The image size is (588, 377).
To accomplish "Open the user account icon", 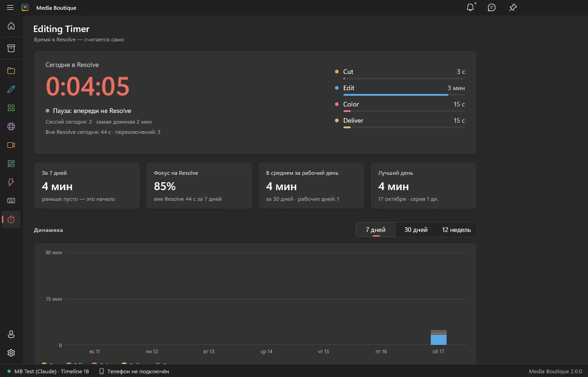I will coord(11,334).
